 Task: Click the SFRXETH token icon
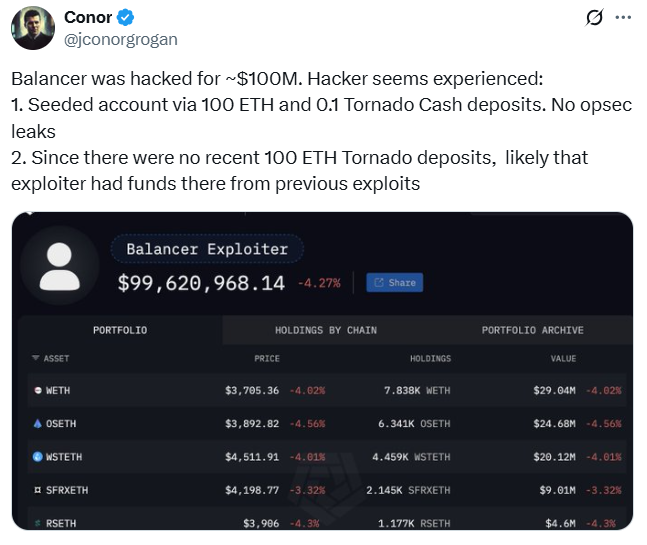click(x=37, y=490)
